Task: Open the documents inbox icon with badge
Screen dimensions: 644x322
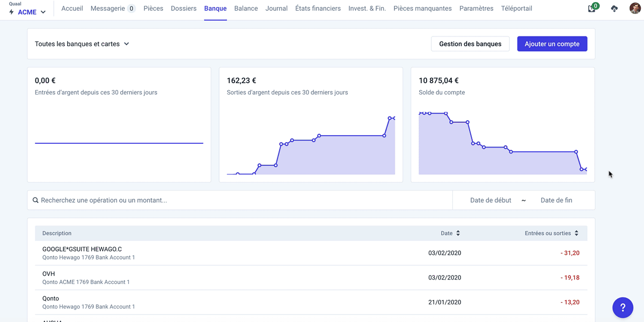Action: pyautogui.click(x=592, y=8)
